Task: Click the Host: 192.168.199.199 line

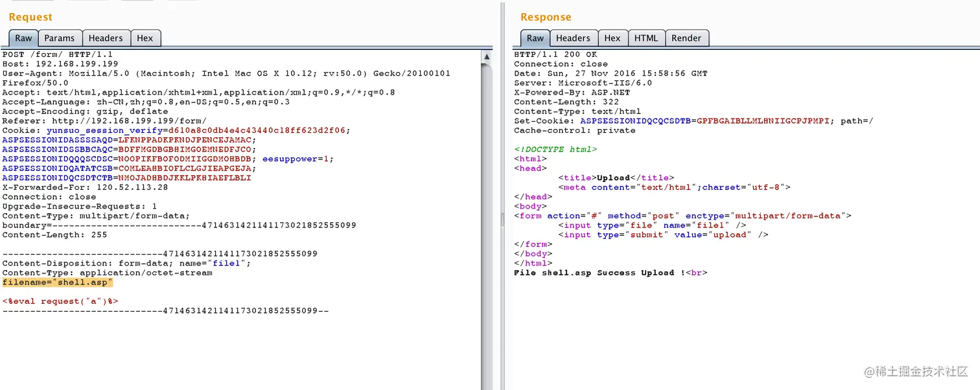Action: (x=60, y=64)
